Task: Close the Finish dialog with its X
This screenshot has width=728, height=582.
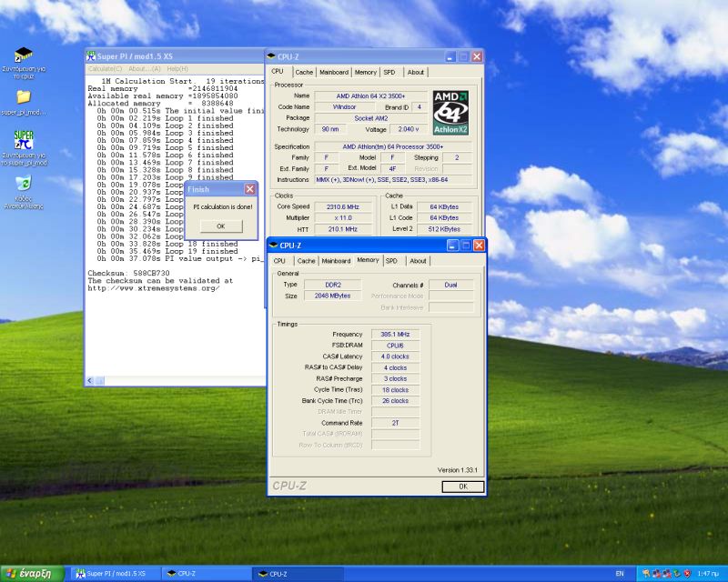Action: pos(249,189)
